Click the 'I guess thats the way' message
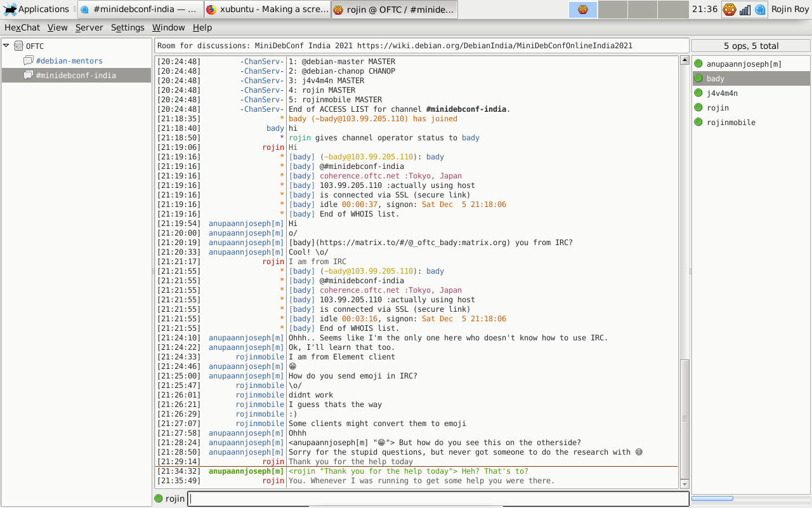Image resolution: width=812 pixels, height=508 pixels. (335, 404)
